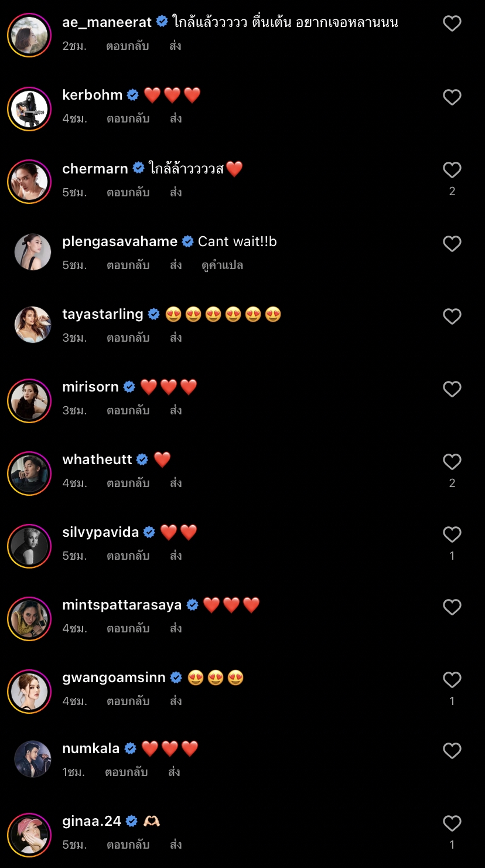Open kerbohm's profile picture

(x=29, y=108)
